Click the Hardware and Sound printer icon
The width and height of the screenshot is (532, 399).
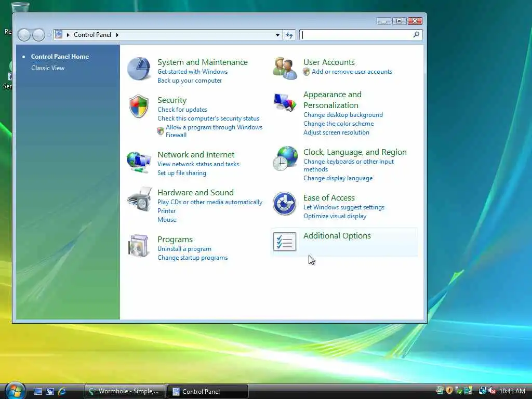pyautogui.click(x=139, y=199)
